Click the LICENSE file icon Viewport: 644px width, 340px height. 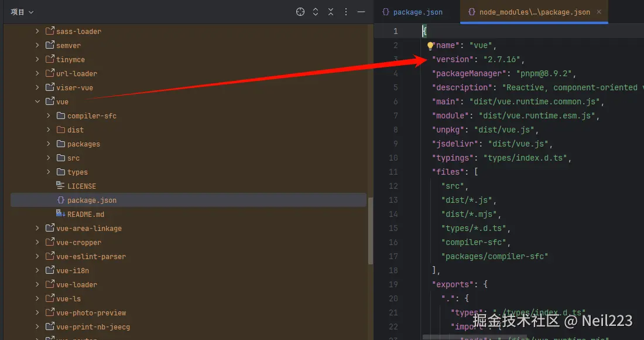[60, 185]
